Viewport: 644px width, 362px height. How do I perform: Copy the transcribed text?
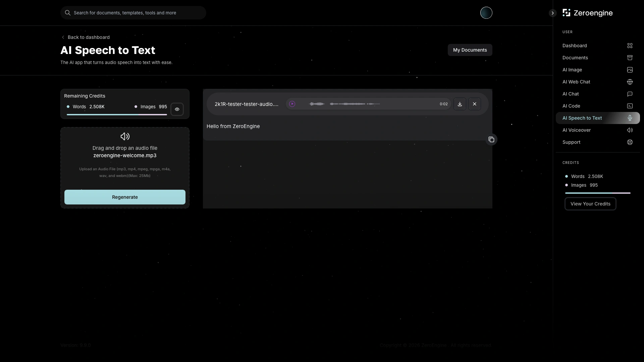[x=491, y=139]
